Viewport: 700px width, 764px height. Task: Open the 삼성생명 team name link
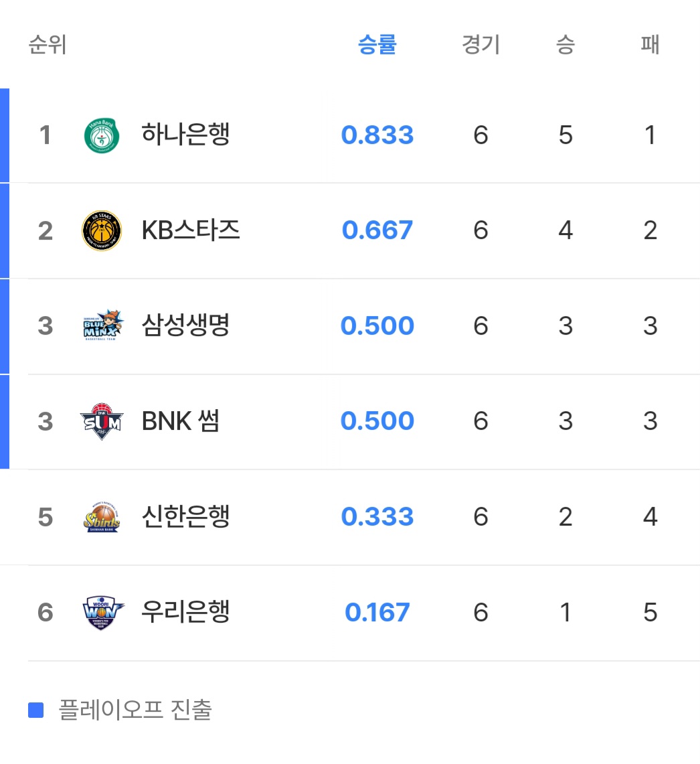(185, 326)
